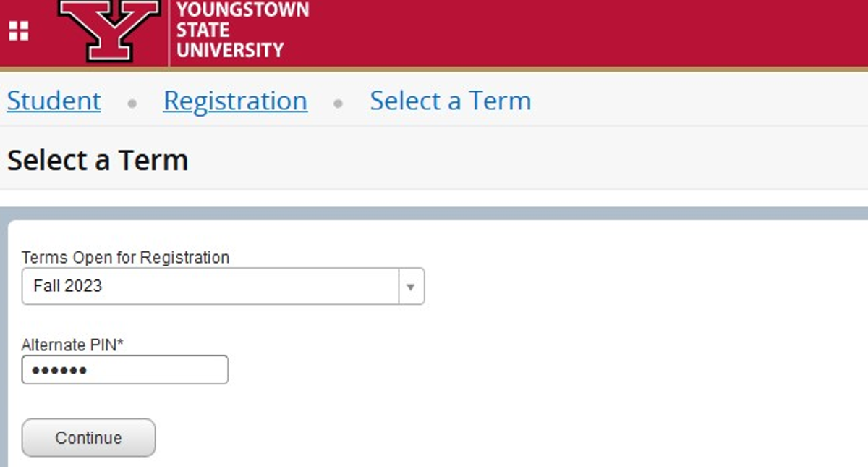Open the Registration breadcrumb menu item
The height and width of the screenshot is (467, 868).
pyautogui.click(x=235, y=101)
